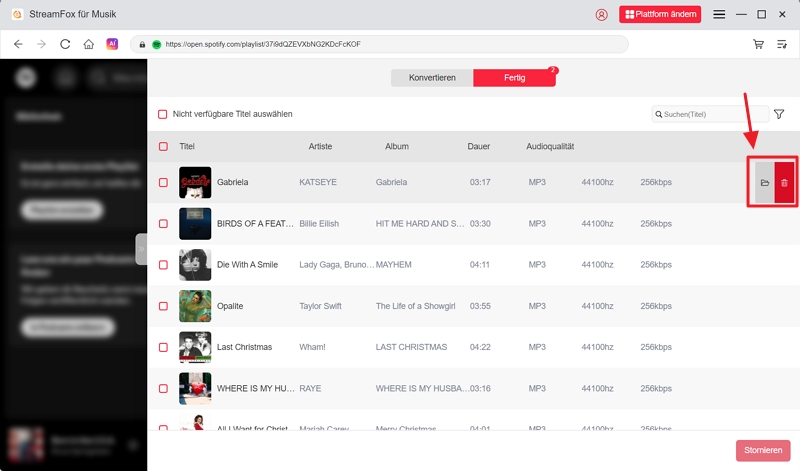
Task: Click the Opalite song title
Action: [x=230, y=306]
